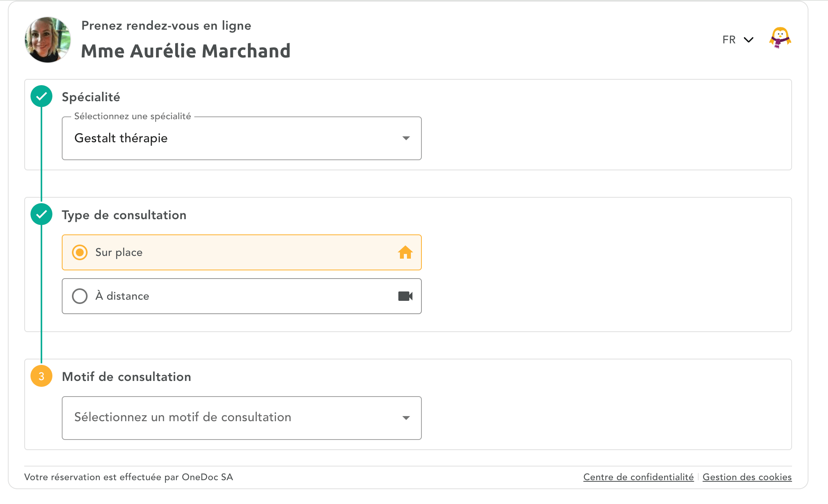Expand the FR language selector
This screenshot has height=504, width=828.
(729, 40)
